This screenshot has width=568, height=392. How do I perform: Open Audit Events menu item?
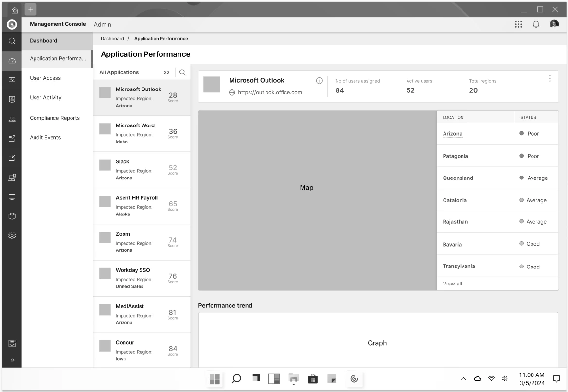[45, 137]
